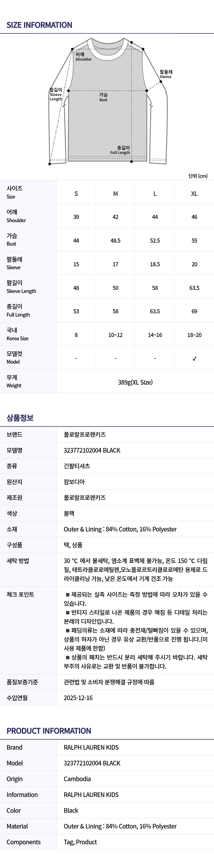Select the XL size column header

coord(194,194)
